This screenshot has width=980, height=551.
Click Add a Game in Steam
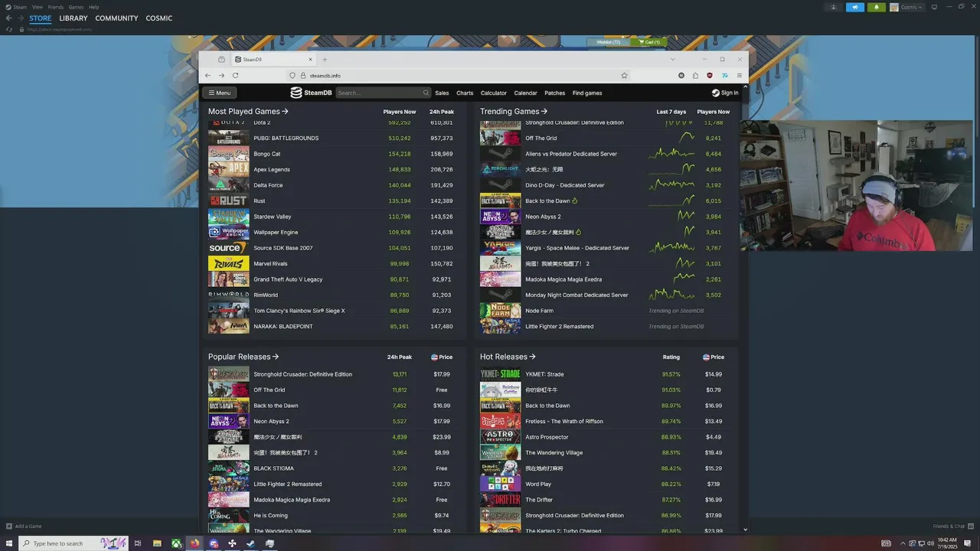[24, 527]
